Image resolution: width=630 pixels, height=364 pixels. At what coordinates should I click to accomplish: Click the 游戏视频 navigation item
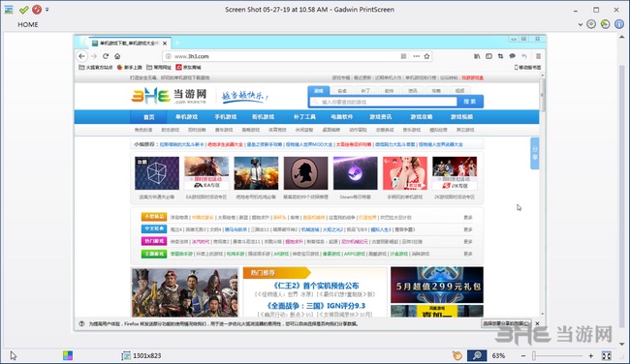click(461, 117)
